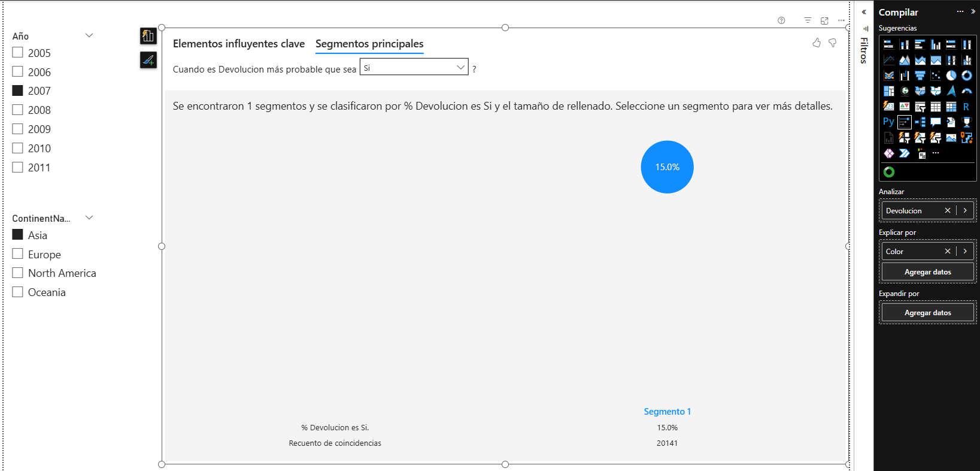Click the thumbs up feedback icon

pos(817,43)
